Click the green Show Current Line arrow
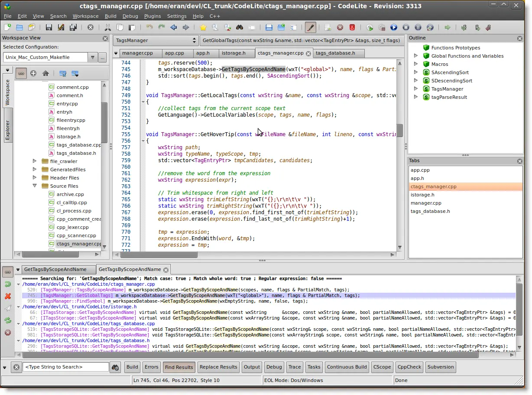The width and height of the screenshot is (532, 395). coord(448,27)
